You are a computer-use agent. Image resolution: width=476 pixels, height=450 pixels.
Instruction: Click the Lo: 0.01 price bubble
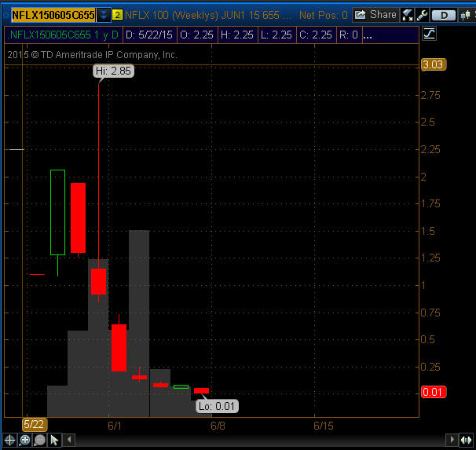[x=217, y=406]
